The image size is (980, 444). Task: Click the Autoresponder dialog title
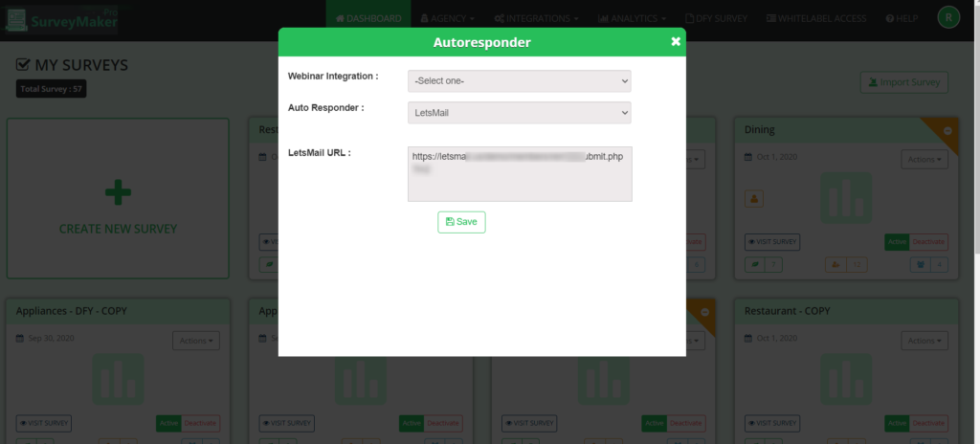tap(482, 42)
